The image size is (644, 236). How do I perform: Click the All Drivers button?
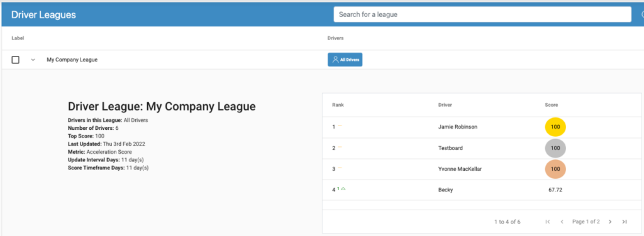click(x=345, y=60)
